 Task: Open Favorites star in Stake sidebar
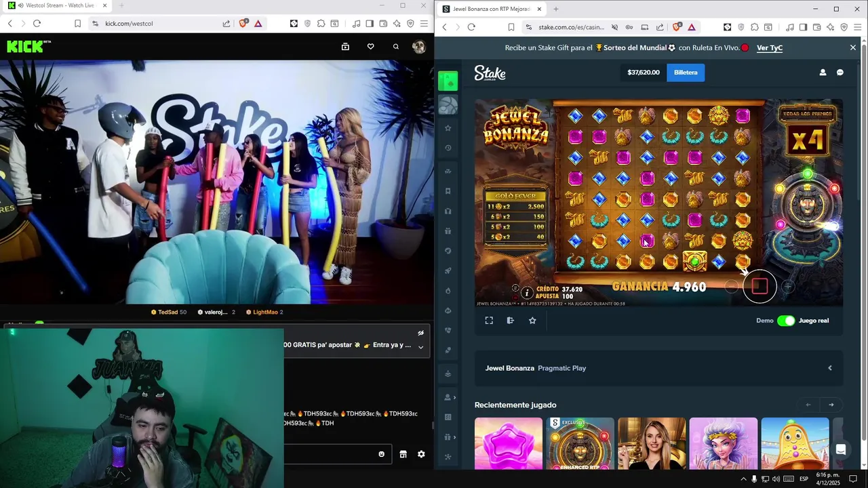click(x=448, y=128)
